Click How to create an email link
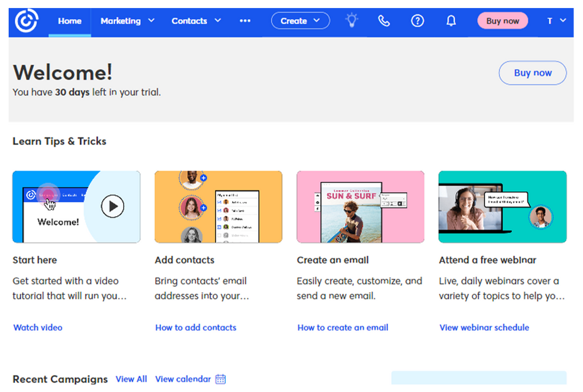The image size is (583, 392). click(343, 327)
